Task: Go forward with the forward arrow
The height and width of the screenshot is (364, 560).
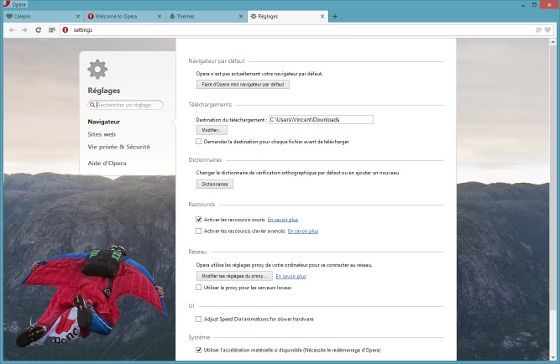Action: [x=24, y=30]
